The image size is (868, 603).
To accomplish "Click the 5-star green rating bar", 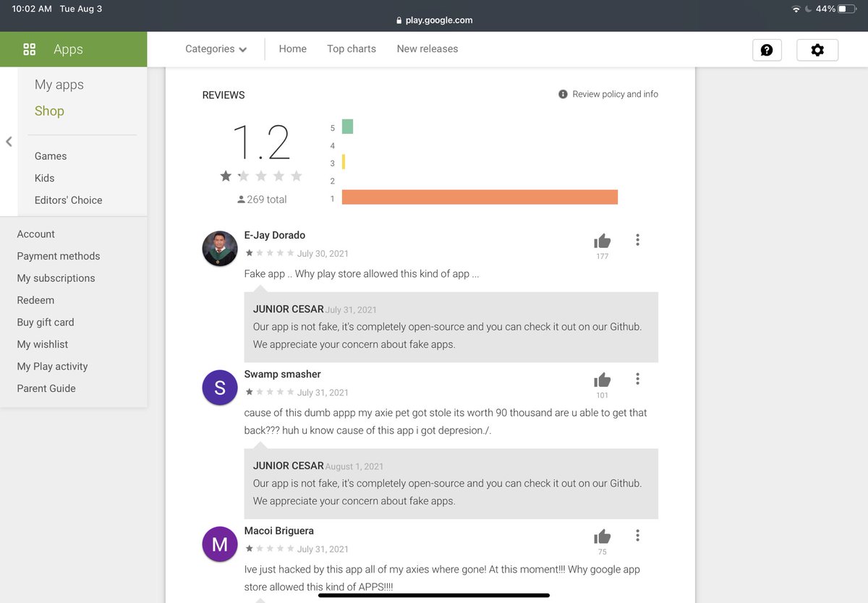I will click(347, 127).
